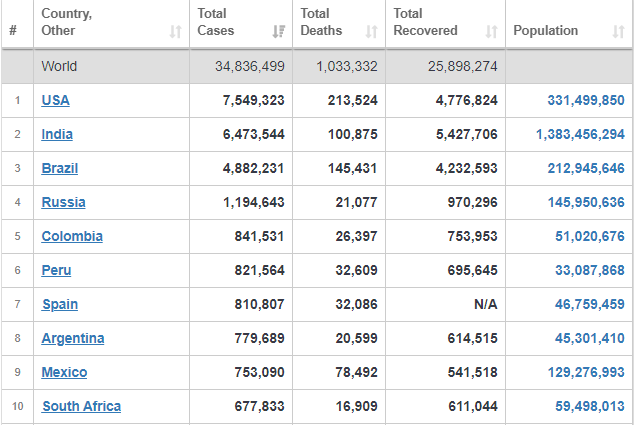The image size is (635, 425).
Task: Select Argentina total cases 779,689
Action: (259, 338)
